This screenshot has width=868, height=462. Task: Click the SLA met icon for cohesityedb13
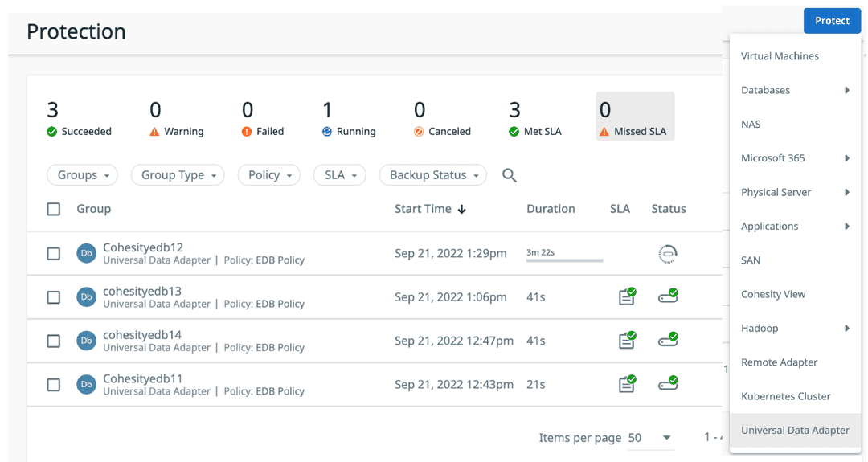pos(626,296)
